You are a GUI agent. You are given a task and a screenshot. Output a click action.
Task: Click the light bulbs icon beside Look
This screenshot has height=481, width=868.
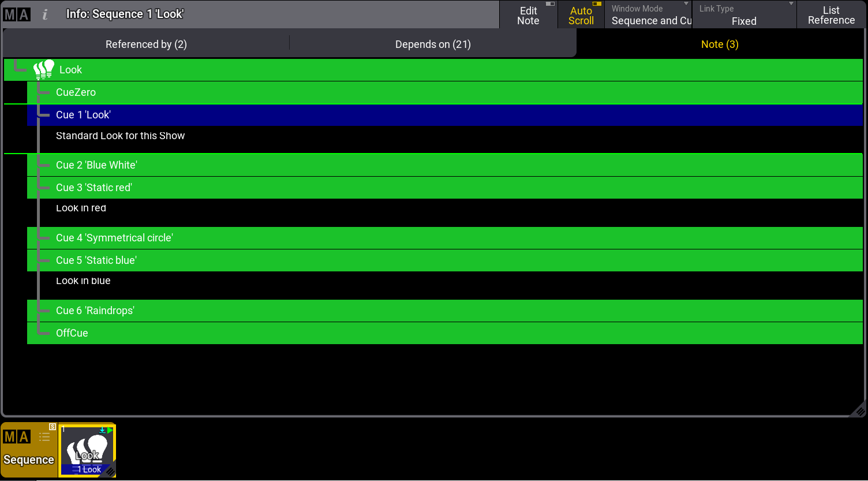point(44,70)
